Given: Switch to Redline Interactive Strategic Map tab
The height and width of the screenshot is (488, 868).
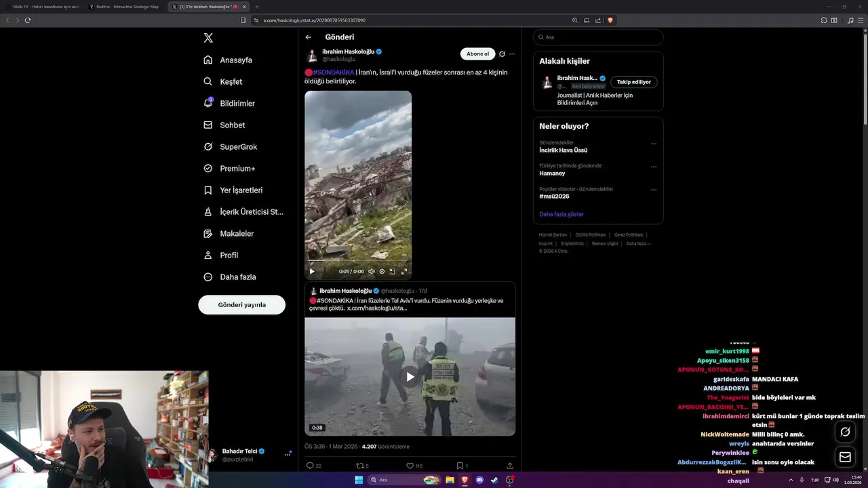Looking at the screenshot, I should pyautogui.click(x=125, y=7).
